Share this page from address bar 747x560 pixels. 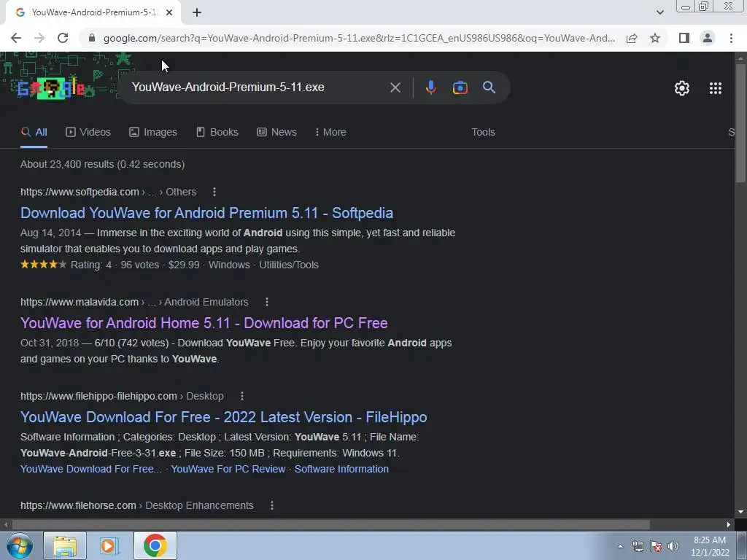click(632, 38)
